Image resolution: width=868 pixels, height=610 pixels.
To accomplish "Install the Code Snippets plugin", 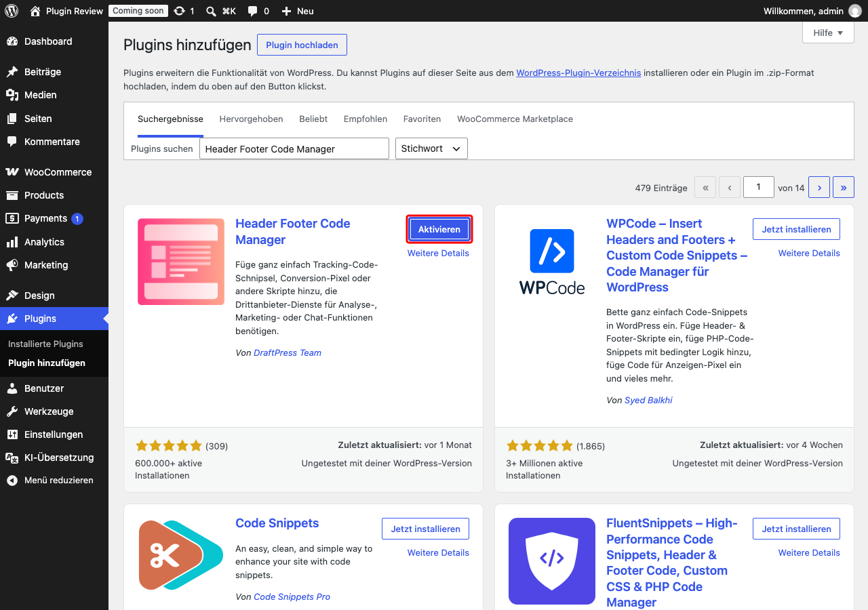I will click(425, 529).
